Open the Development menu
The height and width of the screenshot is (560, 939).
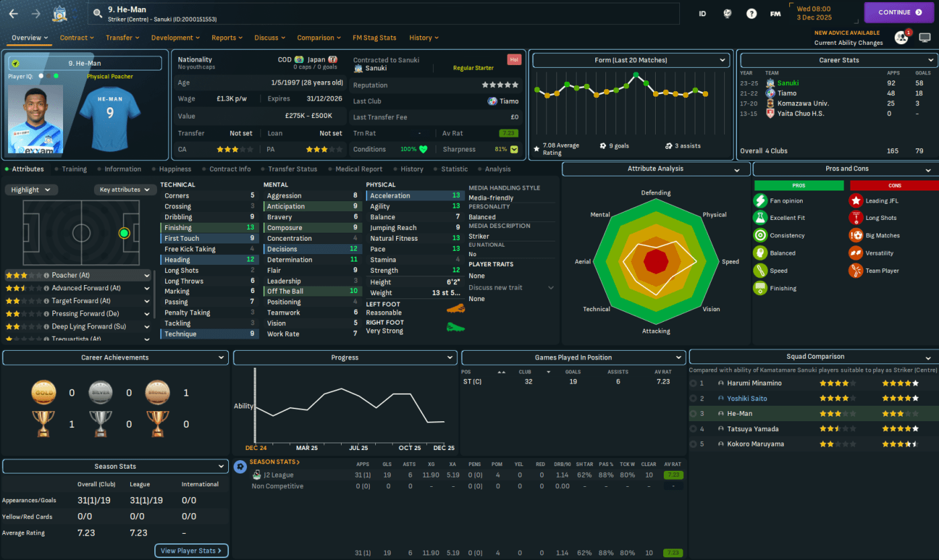click(176, 38)
